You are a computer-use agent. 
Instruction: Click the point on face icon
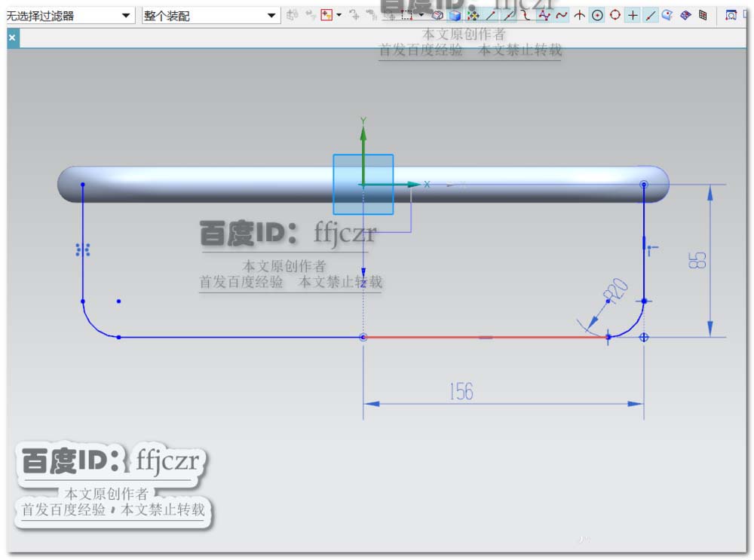[x=667, y=15]
